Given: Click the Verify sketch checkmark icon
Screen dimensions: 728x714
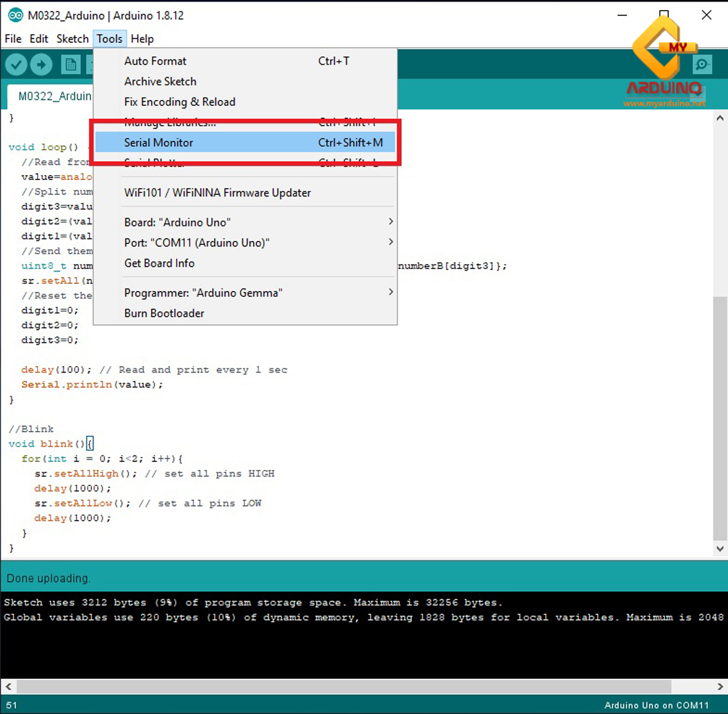Looking at the screenshot, I should coord(16,65).
